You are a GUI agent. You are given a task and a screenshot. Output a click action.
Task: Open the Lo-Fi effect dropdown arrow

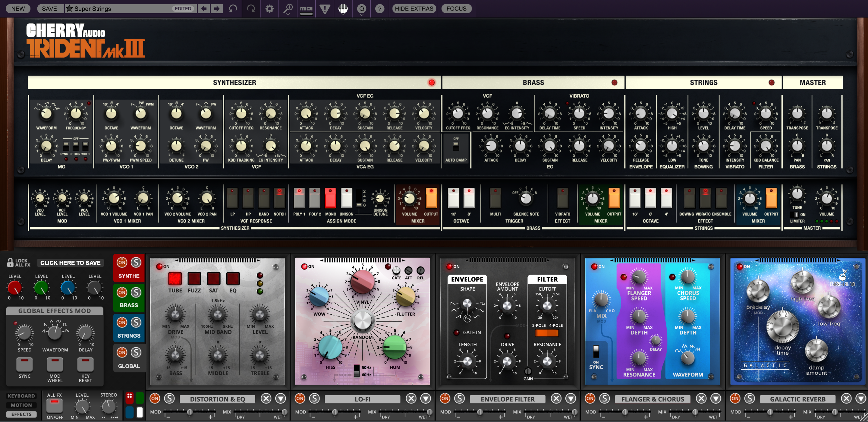click(x=426, y=398)
